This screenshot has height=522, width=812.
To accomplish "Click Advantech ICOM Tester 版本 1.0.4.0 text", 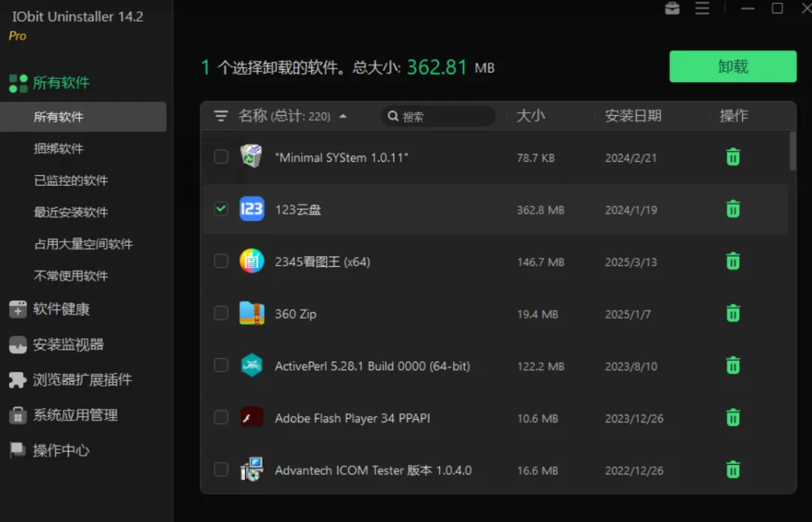I will (374, 470).
